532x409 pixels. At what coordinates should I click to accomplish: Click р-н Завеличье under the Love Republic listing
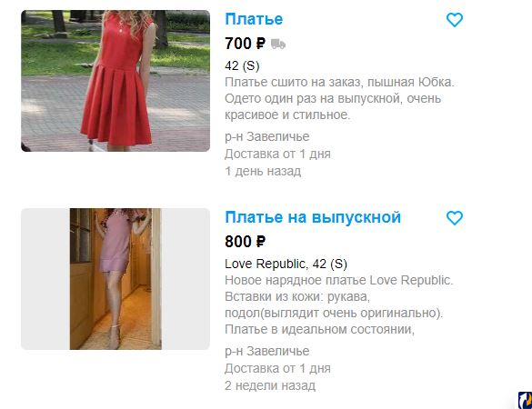(x=267, y=351)
